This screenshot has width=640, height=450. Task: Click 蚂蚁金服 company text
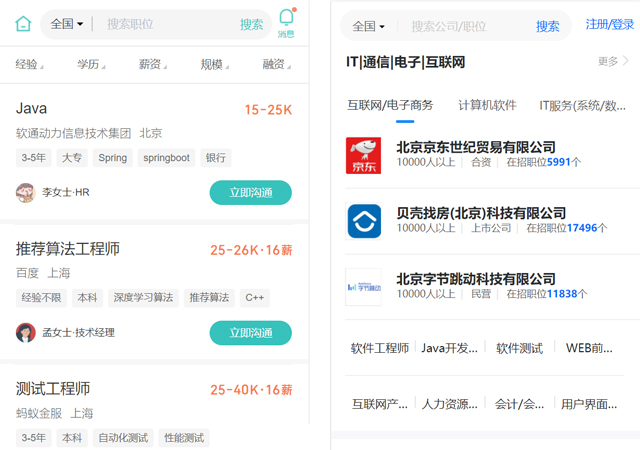(39, 414)
